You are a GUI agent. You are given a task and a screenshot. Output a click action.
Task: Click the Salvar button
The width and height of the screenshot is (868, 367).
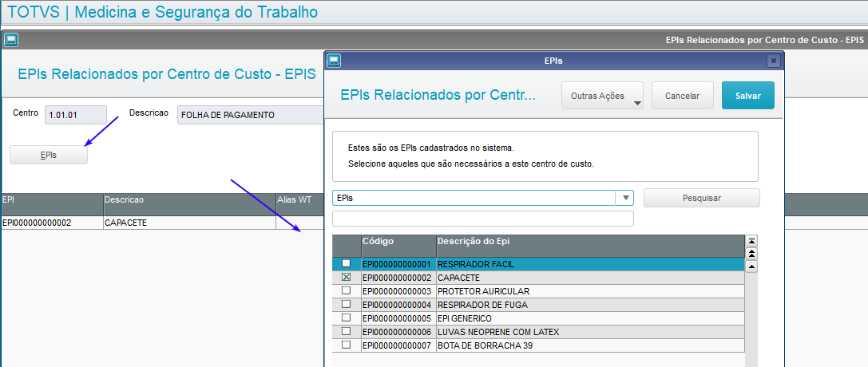pos(748,96)
